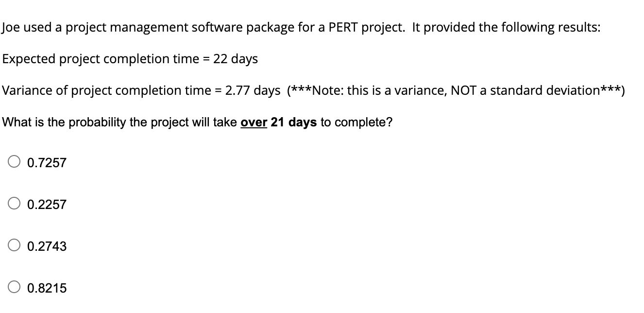Click the radio circle beside 0.8215
644x313 pixels.
(13, 288)
